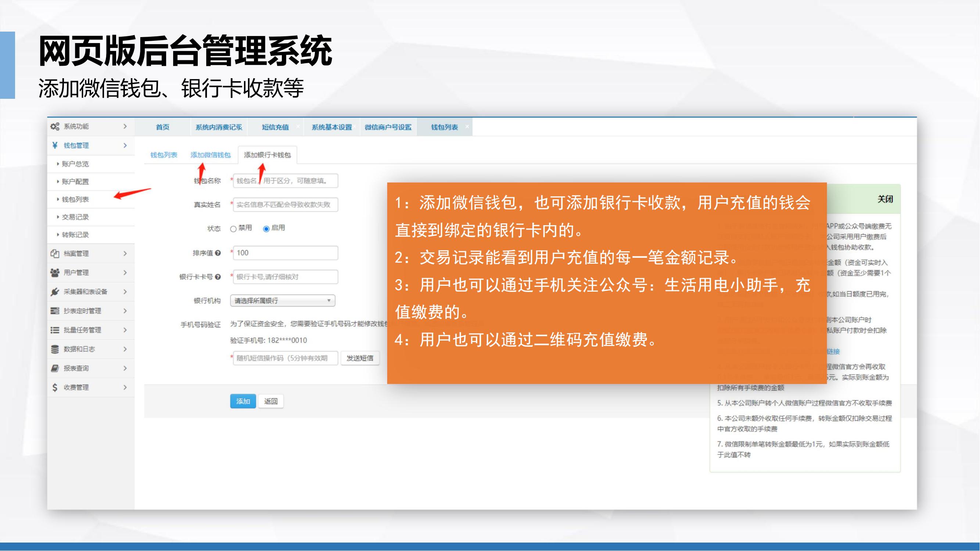Switch to the 系统内消费记录 tab
Image resolution: width=980 pixels, height=551 pixels.
click(x=219, y=127)
